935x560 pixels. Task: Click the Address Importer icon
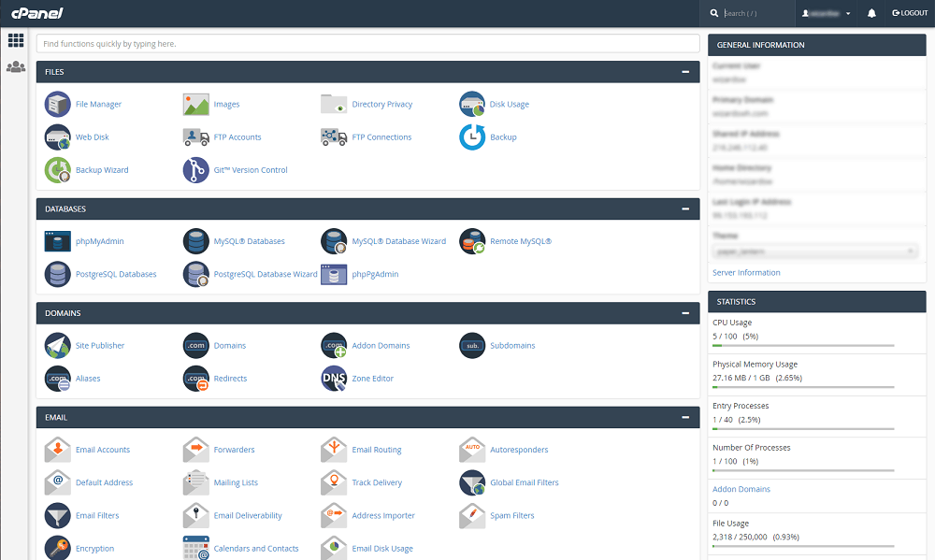pos(334,516)
